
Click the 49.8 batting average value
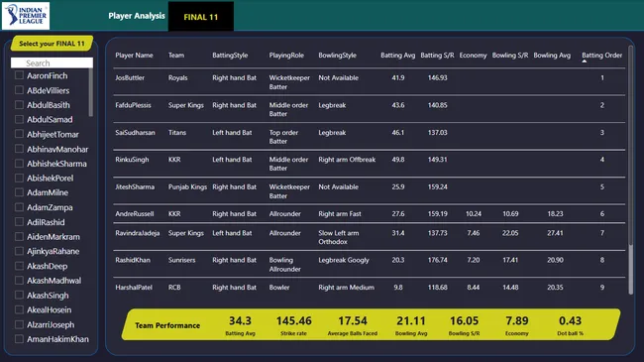coord(398,160)
